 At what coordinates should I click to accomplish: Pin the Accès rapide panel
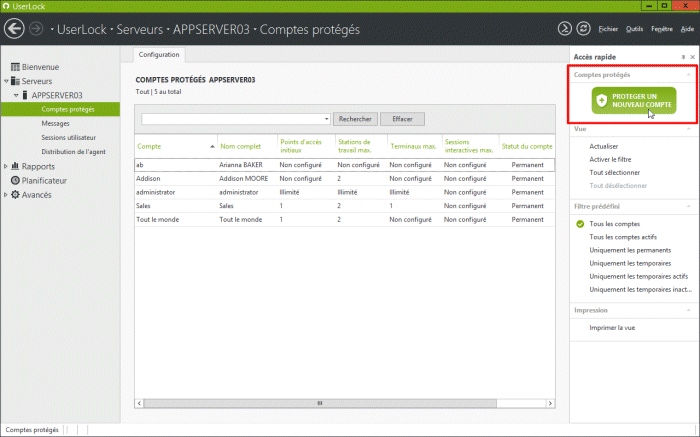click(x=683, y=57)
